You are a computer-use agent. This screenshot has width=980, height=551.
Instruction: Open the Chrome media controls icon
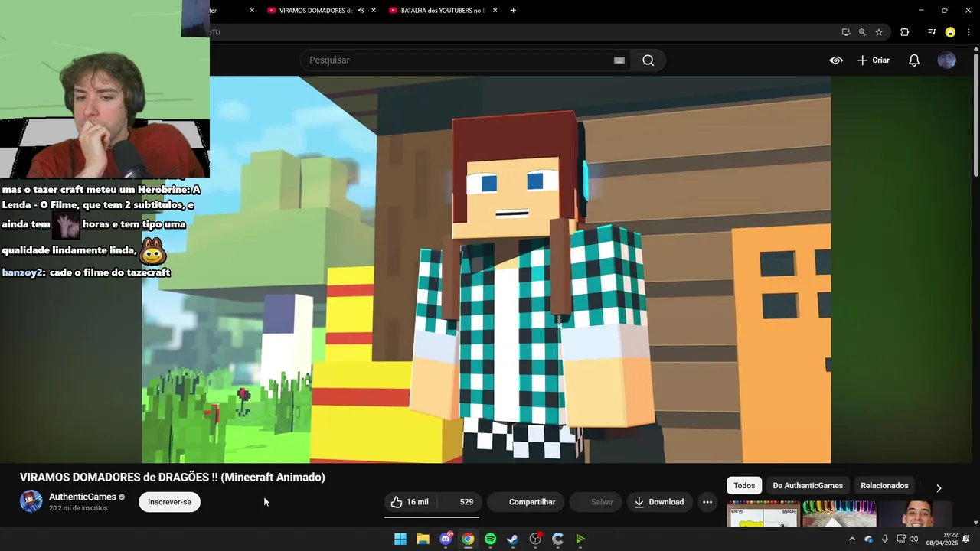[932, 32]
